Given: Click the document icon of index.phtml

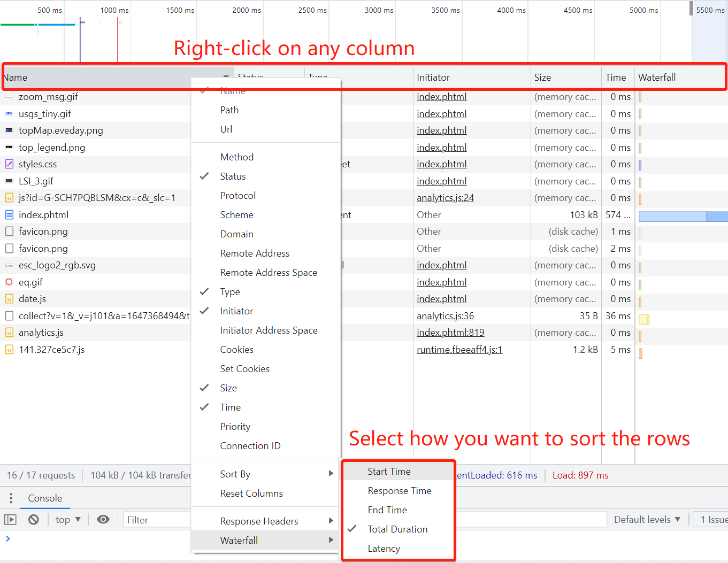Looking at the screenshot, I should click(9, 215).
